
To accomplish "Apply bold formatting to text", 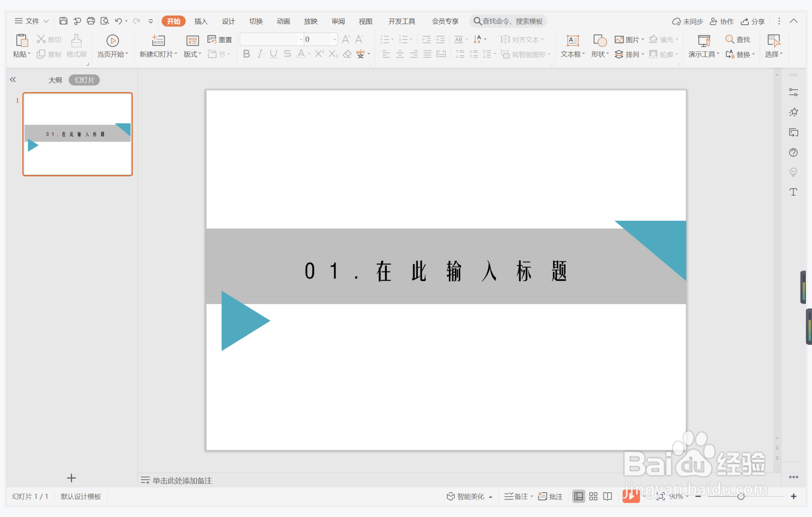I will click(246, 53).
